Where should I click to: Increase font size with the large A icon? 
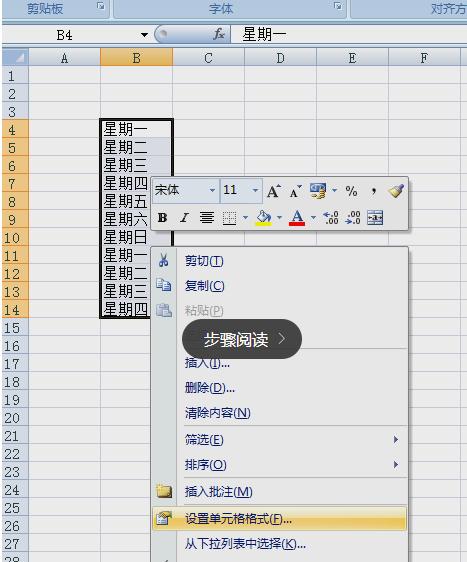[x=274, y=191]
